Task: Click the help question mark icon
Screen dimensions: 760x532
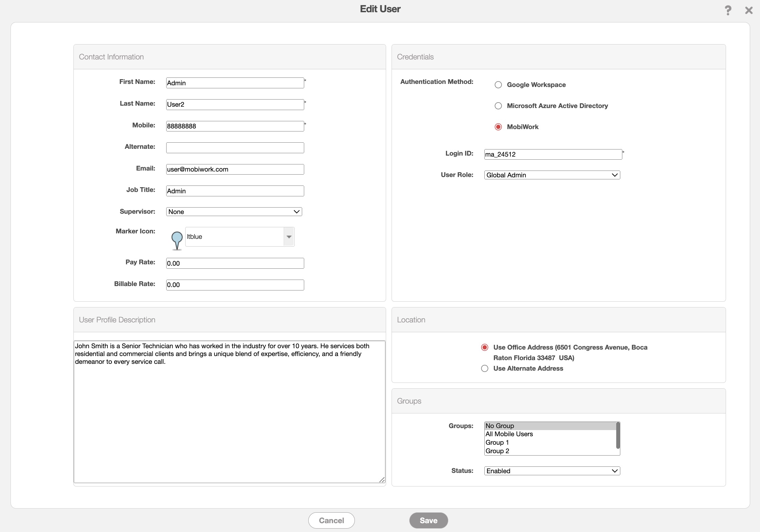Action: [728, 10]
